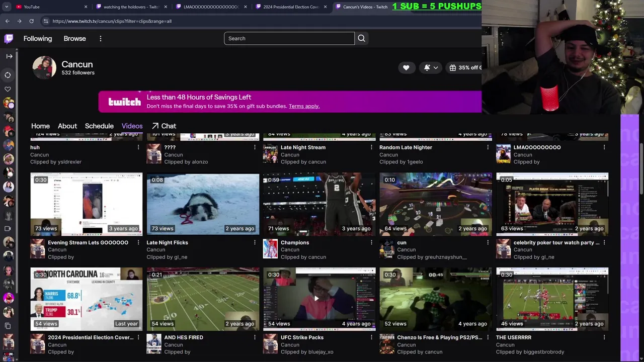Click the Following nav link

[x=38, y=39]
